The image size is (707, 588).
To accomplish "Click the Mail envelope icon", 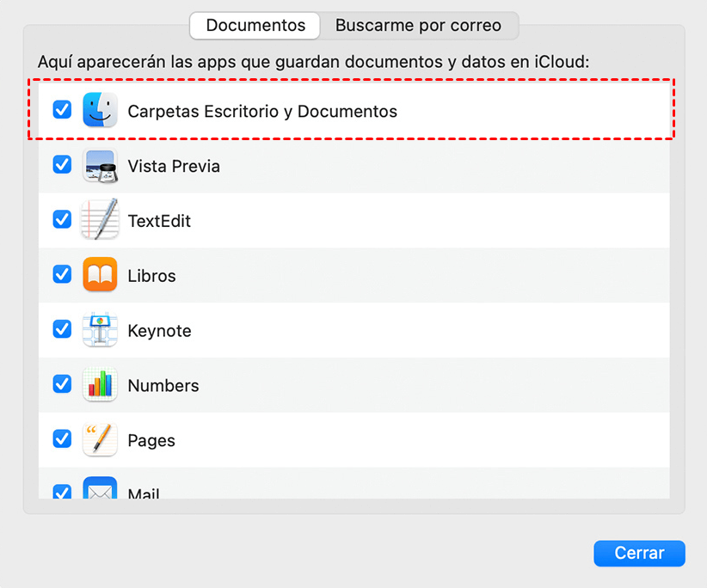I will (100, 490).
